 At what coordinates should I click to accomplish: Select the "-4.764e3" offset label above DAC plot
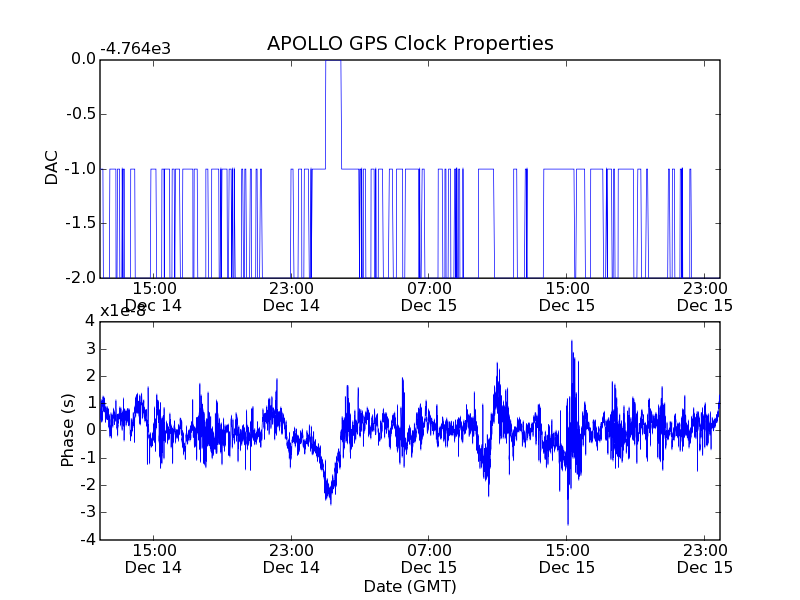(x=135, y=49)
